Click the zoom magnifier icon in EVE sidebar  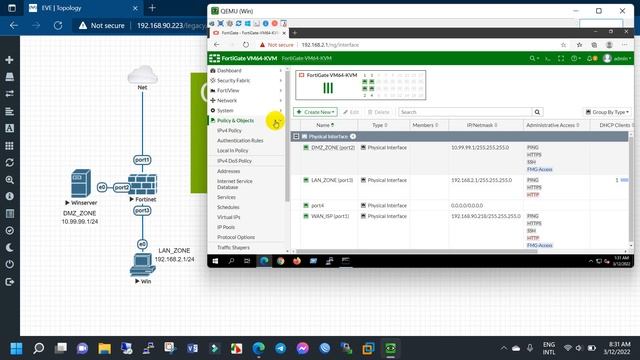click(9, 180)
